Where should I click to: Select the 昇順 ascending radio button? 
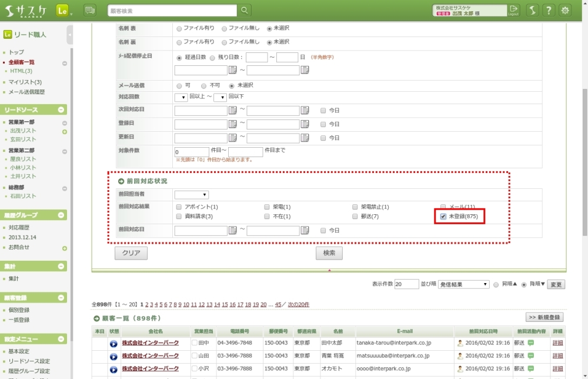click(497, 284)
